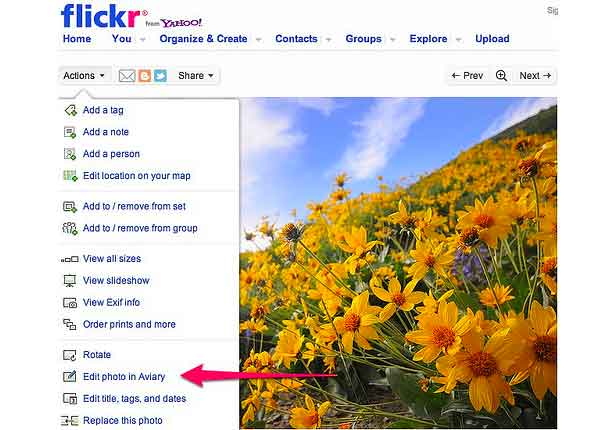615x430 pixels.
Task: Click the Rotate icon in menu
Action: pos(70,355)
